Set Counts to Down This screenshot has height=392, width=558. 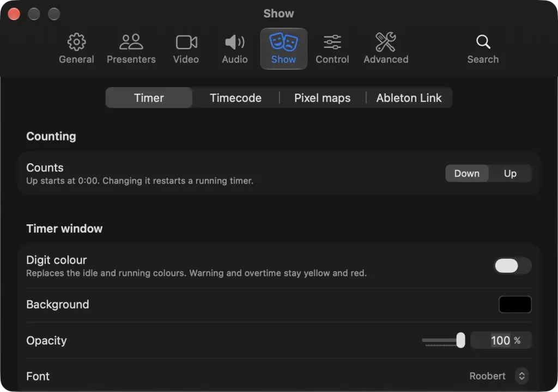pos(467,174)
